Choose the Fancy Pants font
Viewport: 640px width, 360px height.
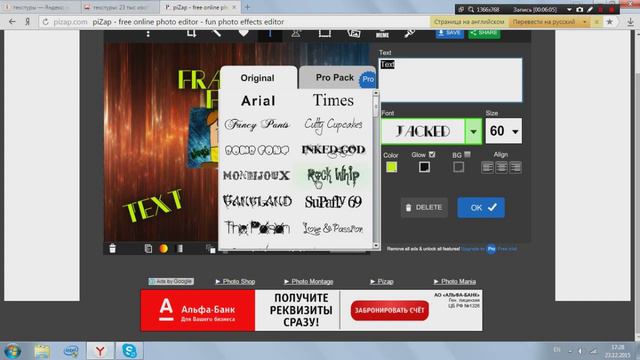pyautogui.click(x=257, y=124)
